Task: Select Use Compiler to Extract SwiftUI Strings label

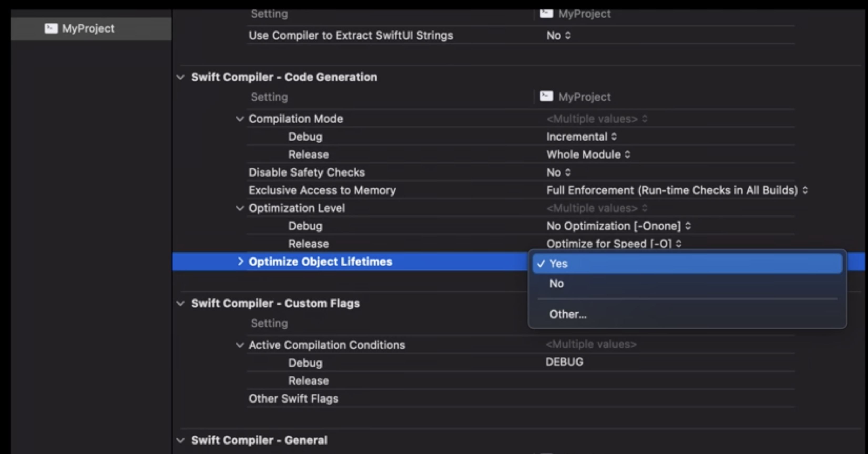Action: [x=351, y=35]
